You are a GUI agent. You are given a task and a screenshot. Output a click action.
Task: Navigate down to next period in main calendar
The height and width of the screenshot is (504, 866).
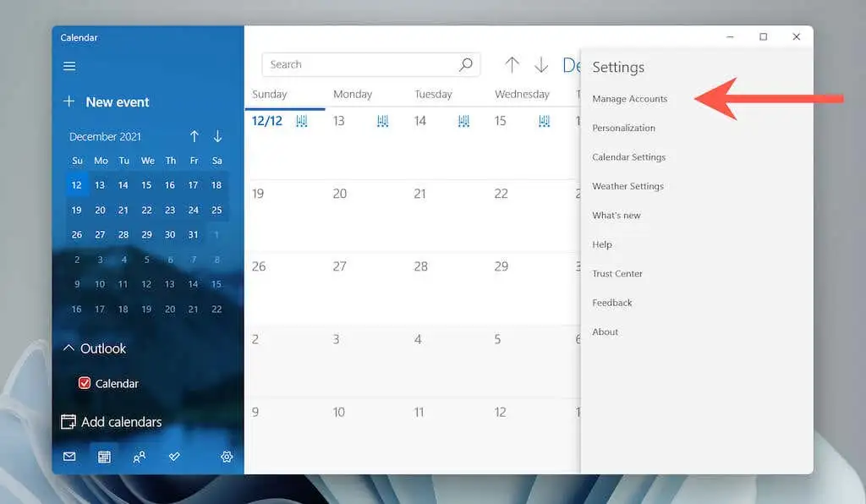[x=541, y=64]
